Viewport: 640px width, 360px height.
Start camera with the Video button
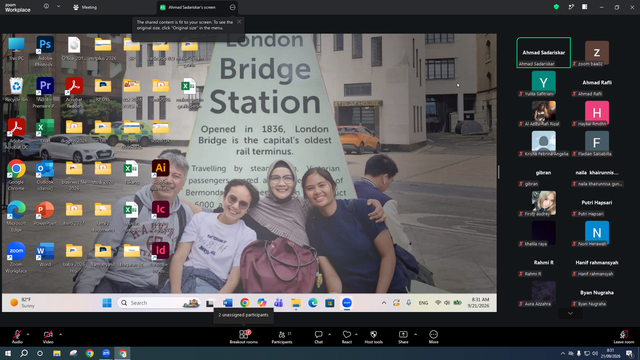click(x=48, y=336)
